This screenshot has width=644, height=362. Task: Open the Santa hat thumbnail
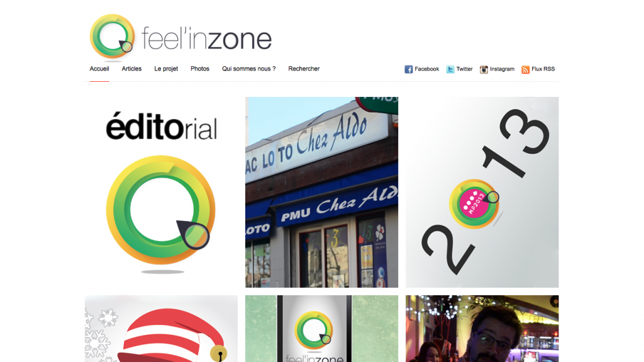161,329
